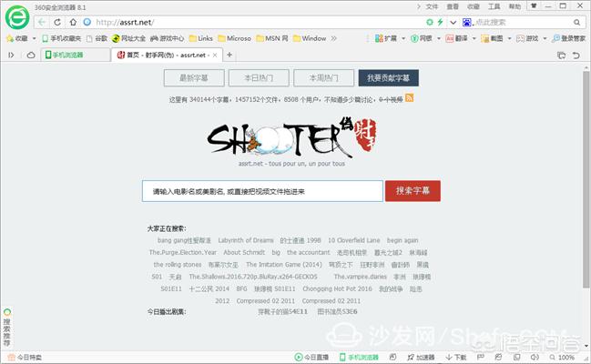Image resolution: width=591 pixels, height=364 pixels.
Task: Switch to the 手机浏览器 tab
Action: click(x=76, y=55)
